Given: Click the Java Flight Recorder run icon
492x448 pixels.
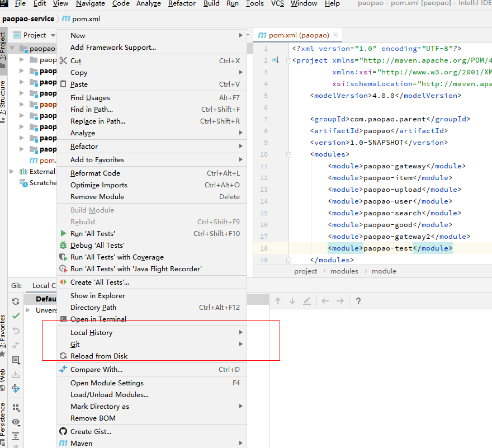Looking at the screenshot, I should pyautogui.click(x=63, y=268).
